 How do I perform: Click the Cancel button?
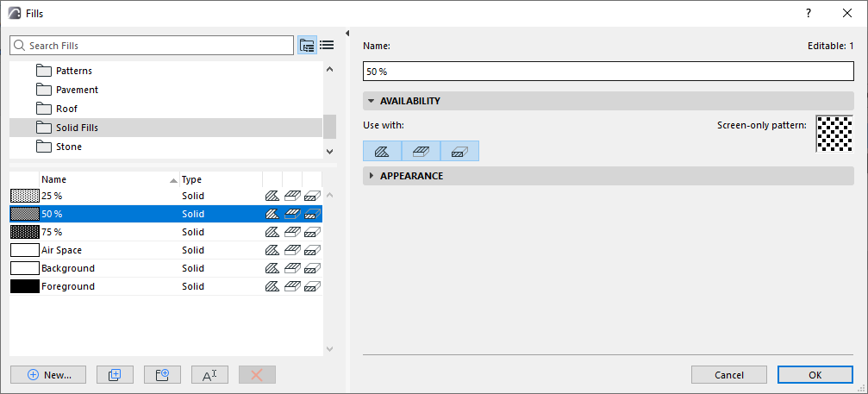click(729, 375)
